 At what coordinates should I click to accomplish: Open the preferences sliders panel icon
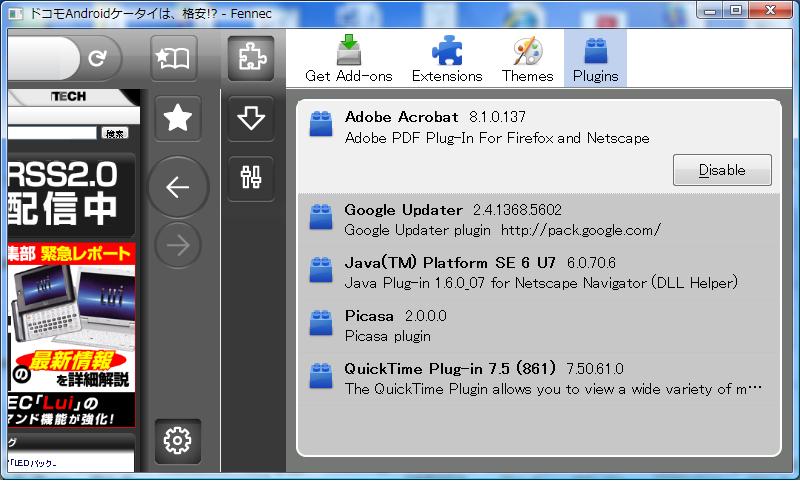coord(251,178)
